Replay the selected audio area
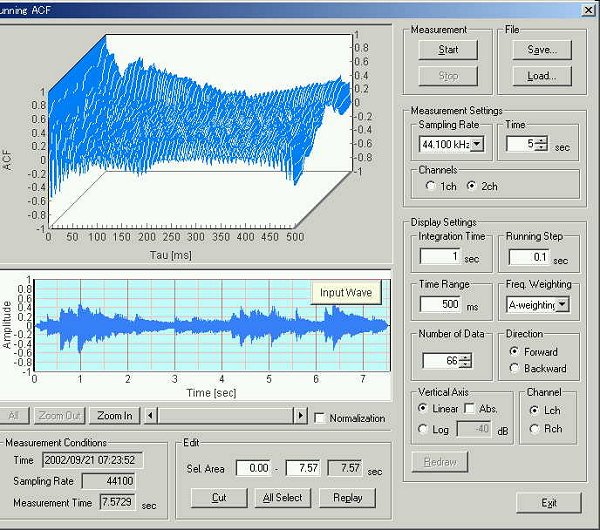 347,497
